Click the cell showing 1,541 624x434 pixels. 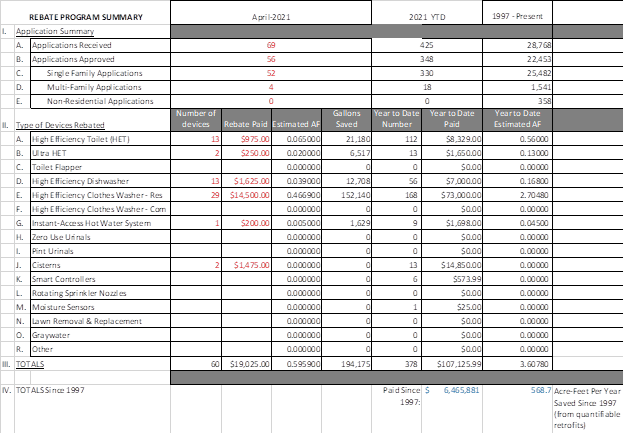coord(542,87)
